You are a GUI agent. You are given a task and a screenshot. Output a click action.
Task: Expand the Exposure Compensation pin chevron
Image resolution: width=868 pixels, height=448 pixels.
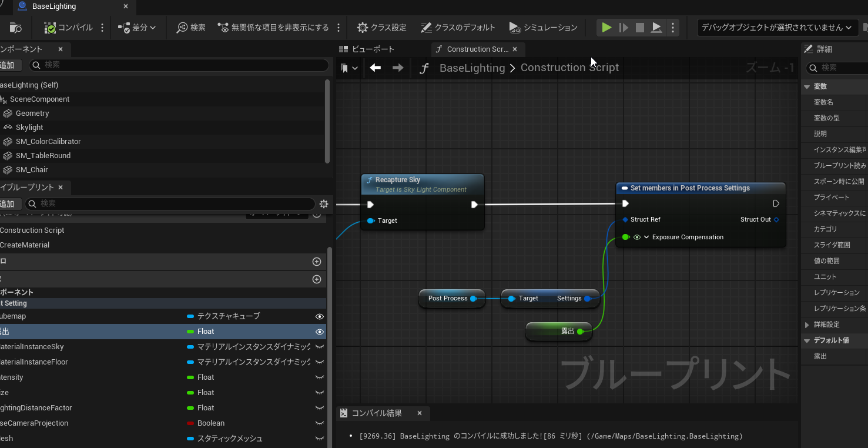[646, 237]
